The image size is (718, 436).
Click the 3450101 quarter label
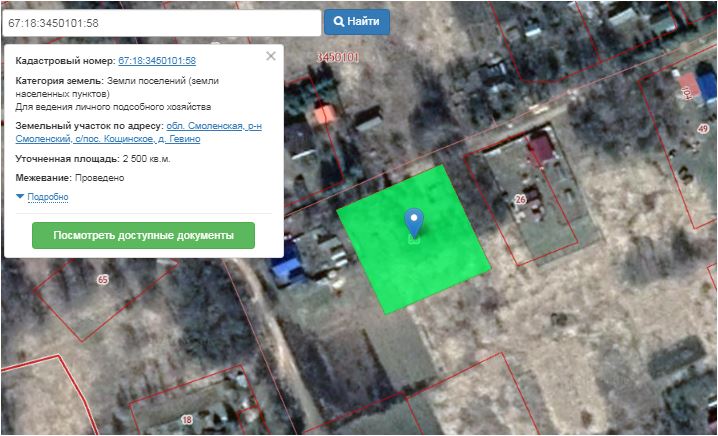click(x=338, y=57)
